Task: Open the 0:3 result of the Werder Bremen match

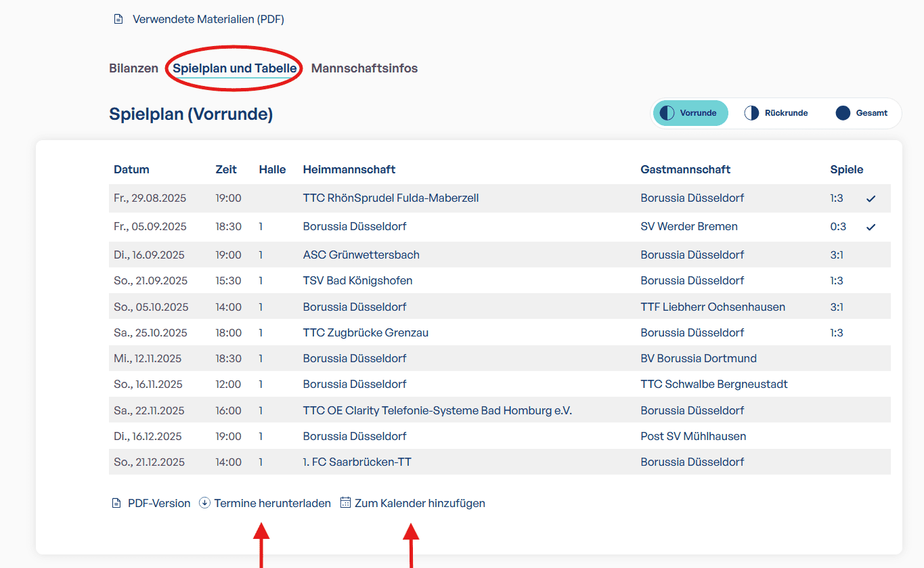Action: pyautogui.click(x=838, y=227)
